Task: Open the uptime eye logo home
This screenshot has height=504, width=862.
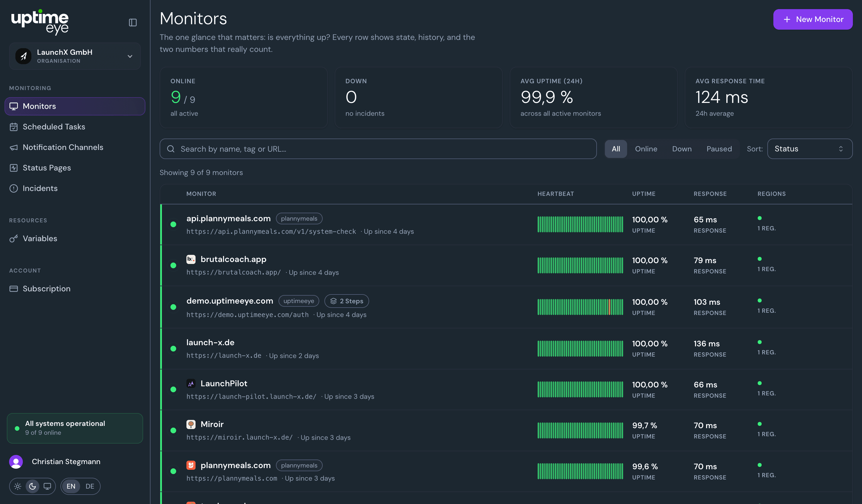Action: (40, 22)
